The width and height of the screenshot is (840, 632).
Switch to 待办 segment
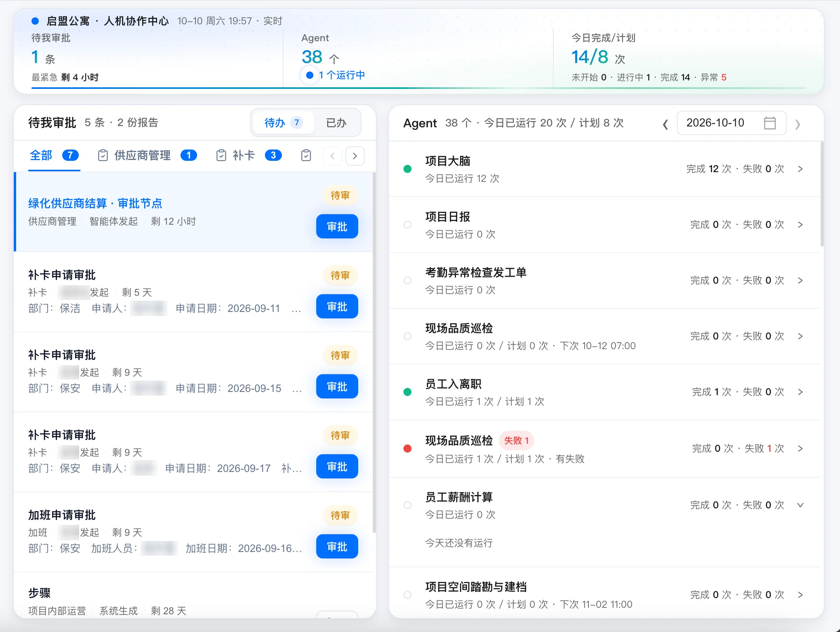[283, 122]
